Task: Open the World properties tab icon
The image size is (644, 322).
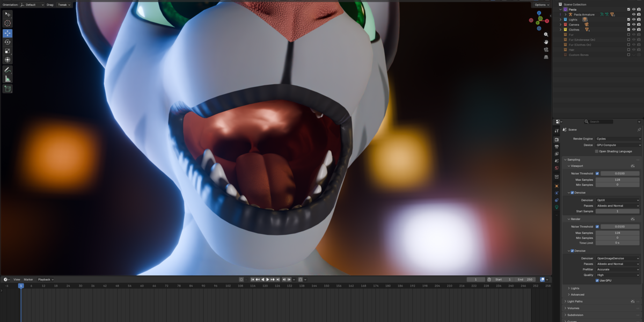Action: coord(557,169)
